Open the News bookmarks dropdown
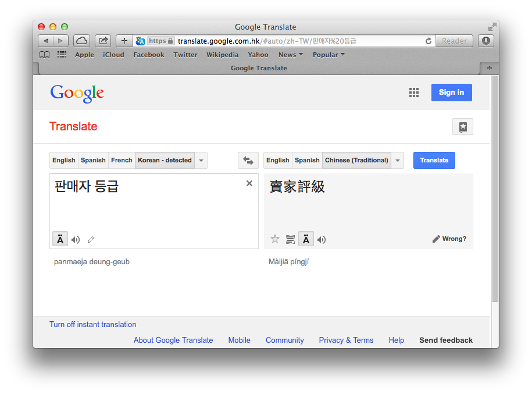 click(291, 55)
